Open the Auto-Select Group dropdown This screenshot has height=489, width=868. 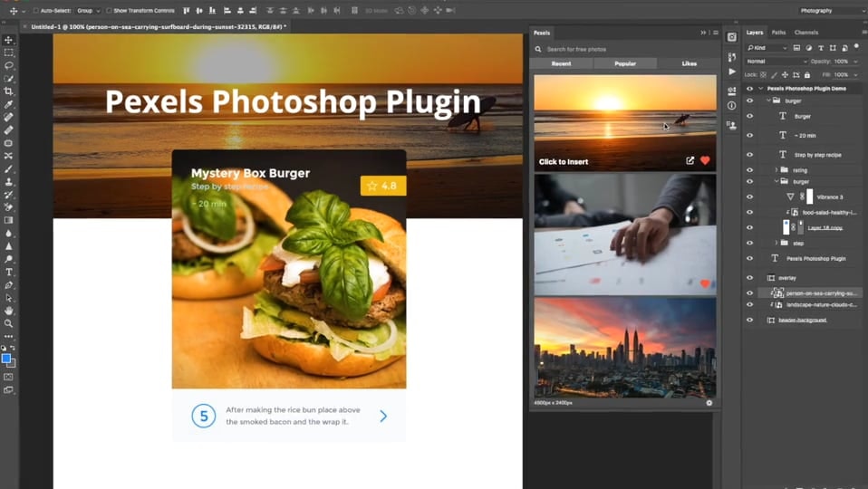coord(88,11)
